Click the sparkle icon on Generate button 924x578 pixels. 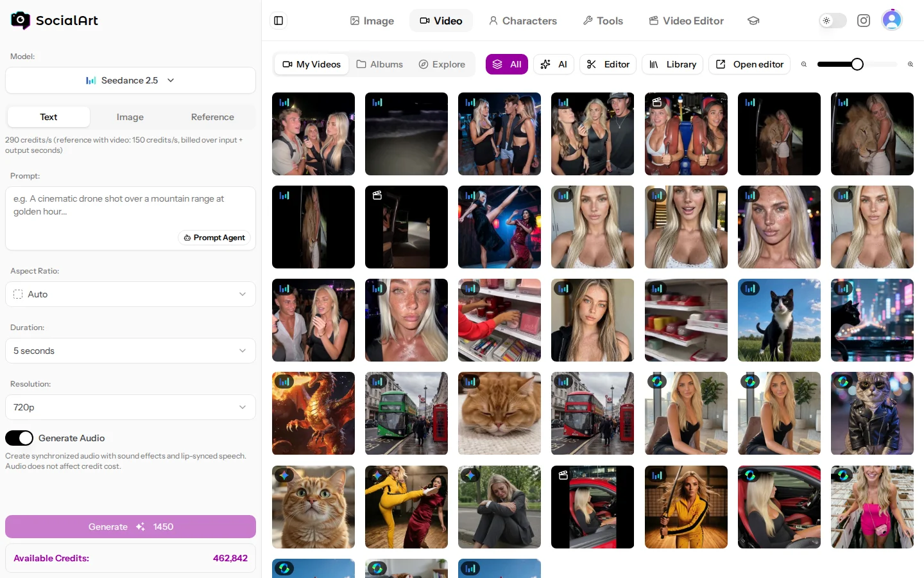point(140,527)
